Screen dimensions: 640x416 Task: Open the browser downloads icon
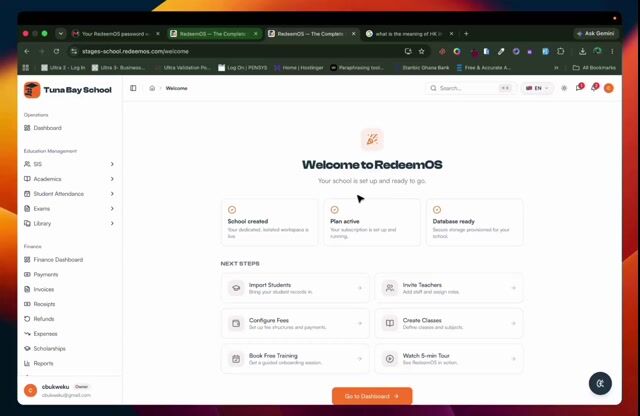click(x=582, y=51)
